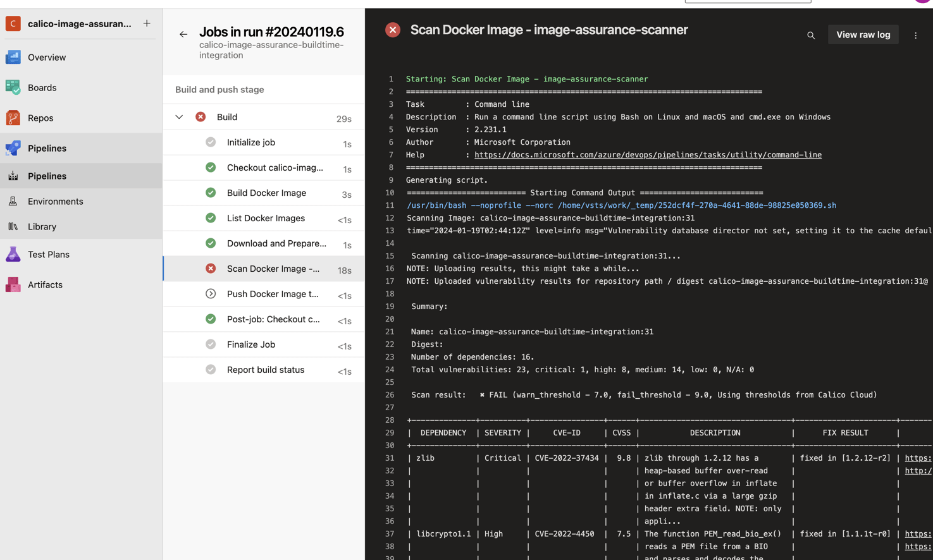Screen dimensions: 933x560
Task: Create a new project with the plus button
Action: pyautogui.click(x=146, y=23)
